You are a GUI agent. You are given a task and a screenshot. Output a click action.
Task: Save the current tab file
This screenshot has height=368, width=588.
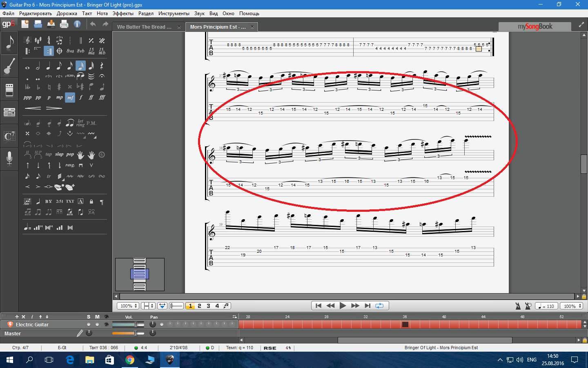(x=51, y=24)
